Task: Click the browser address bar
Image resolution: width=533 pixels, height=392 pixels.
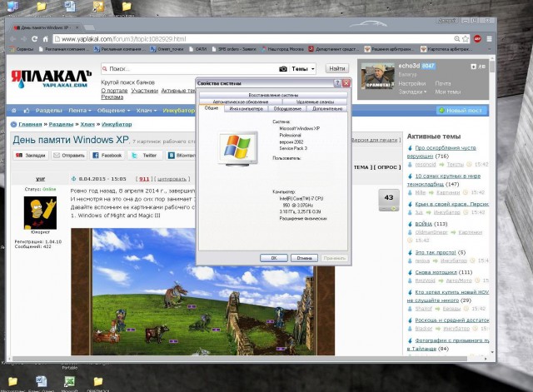Action: (253, 39)
